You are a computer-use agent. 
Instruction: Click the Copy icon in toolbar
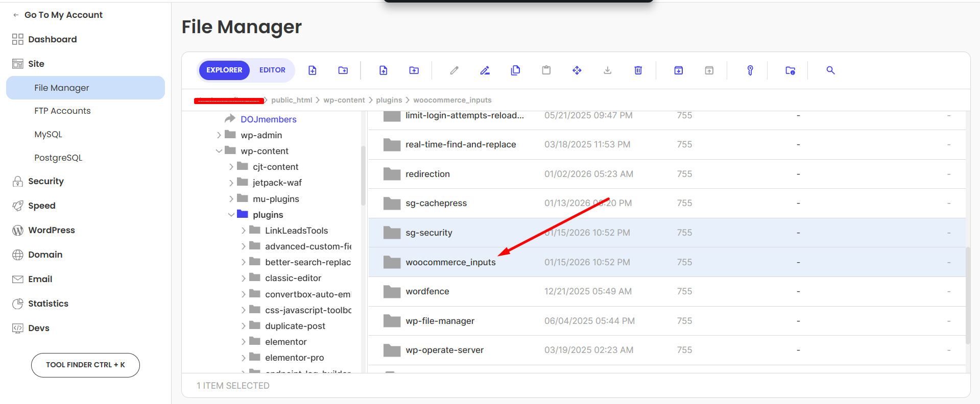tap(515, 70)
